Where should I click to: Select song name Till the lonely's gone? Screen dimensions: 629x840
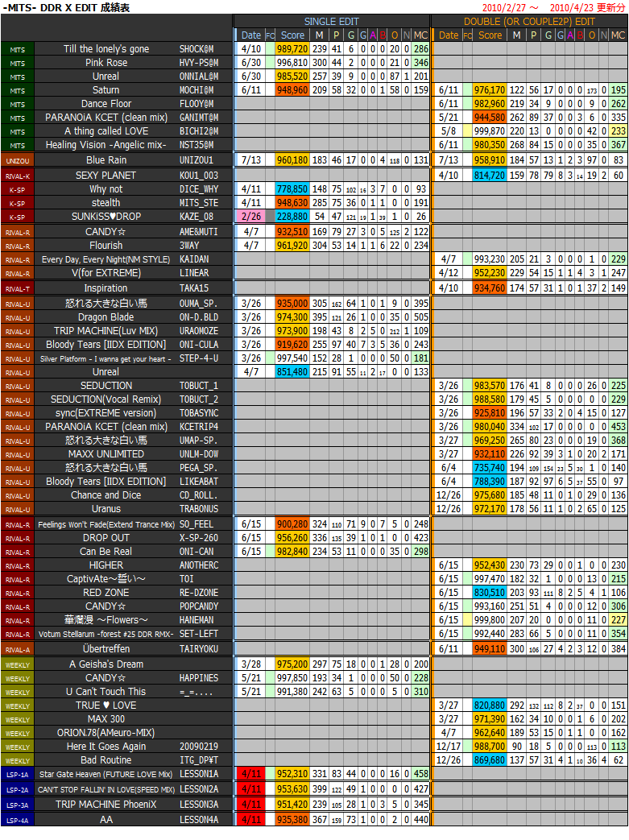[x=106, y=49]
